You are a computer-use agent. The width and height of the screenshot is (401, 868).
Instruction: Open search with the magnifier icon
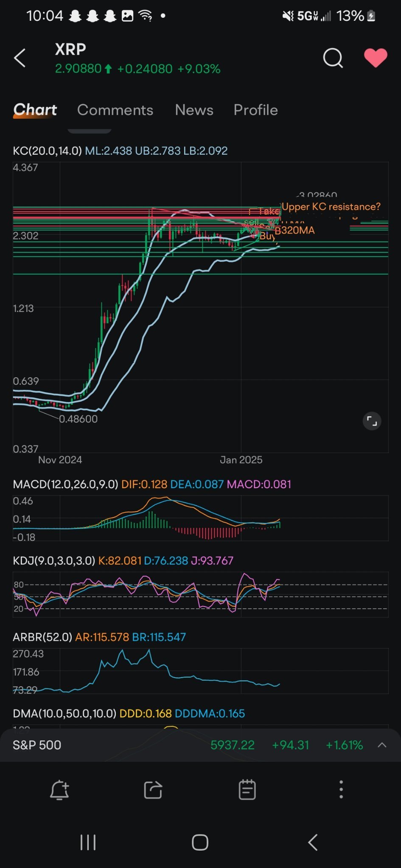(x=333, y=58)
